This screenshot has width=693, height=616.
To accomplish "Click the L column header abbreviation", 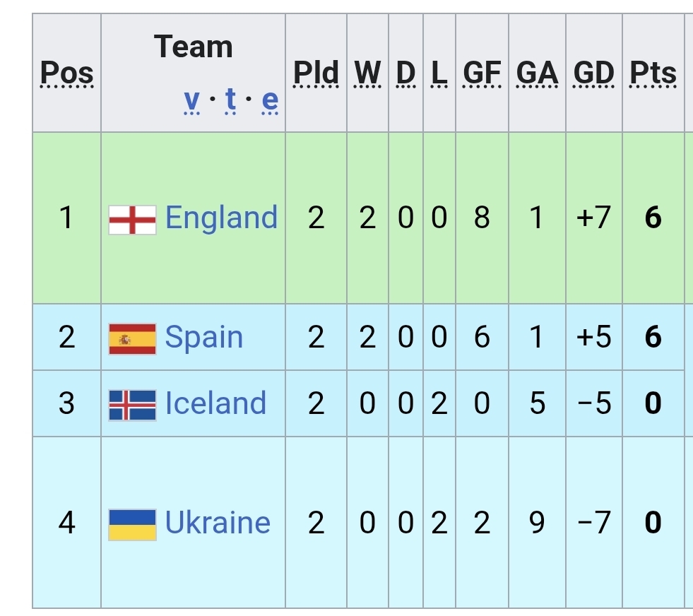I will [x=439, y=73].
